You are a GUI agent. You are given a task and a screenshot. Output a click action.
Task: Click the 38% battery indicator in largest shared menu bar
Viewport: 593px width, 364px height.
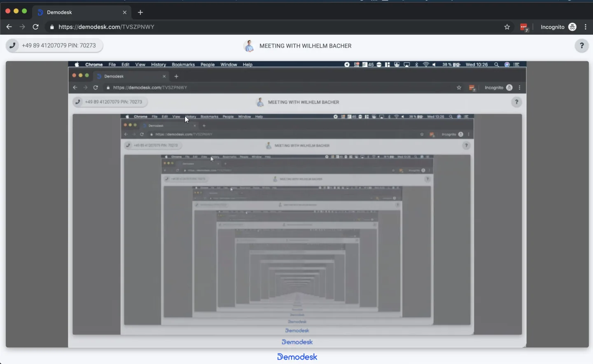(x=451, y=65)
